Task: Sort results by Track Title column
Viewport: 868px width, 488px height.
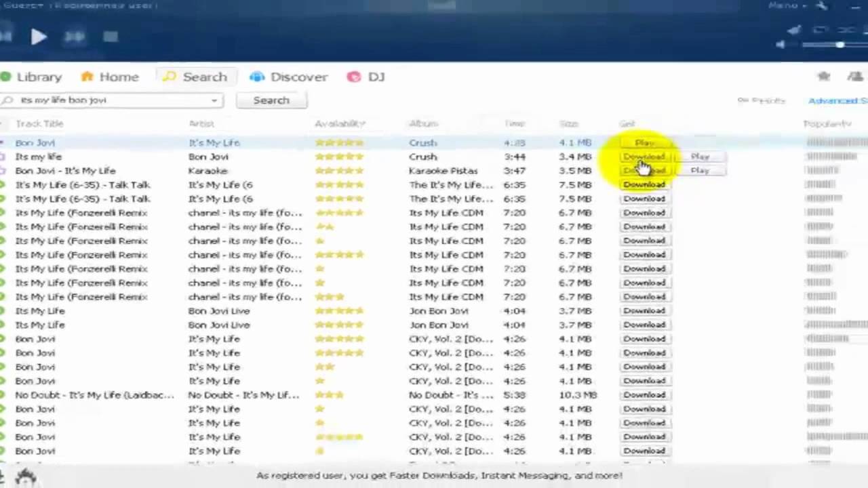Action: [x=39, y=123]
